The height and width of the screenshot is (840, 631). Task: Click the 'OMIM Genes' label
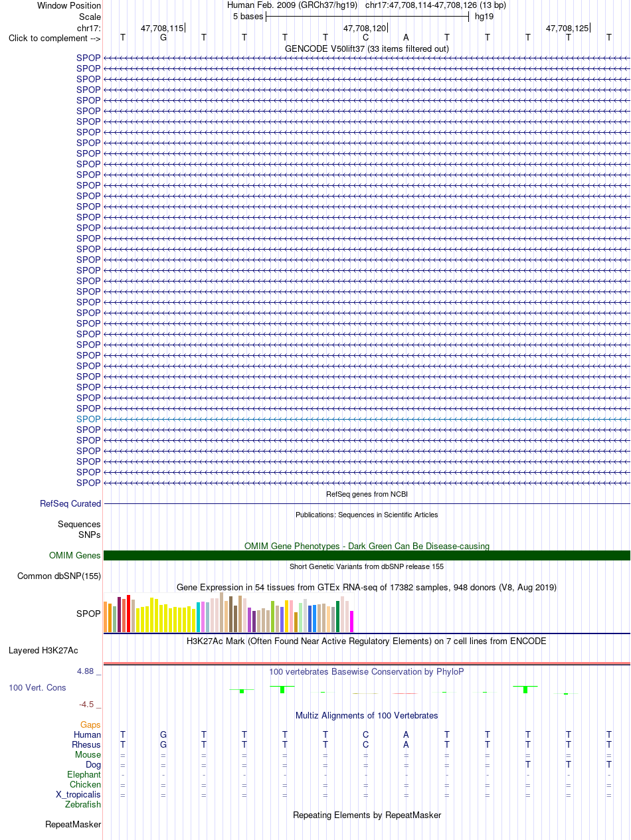tap(75, 556)
